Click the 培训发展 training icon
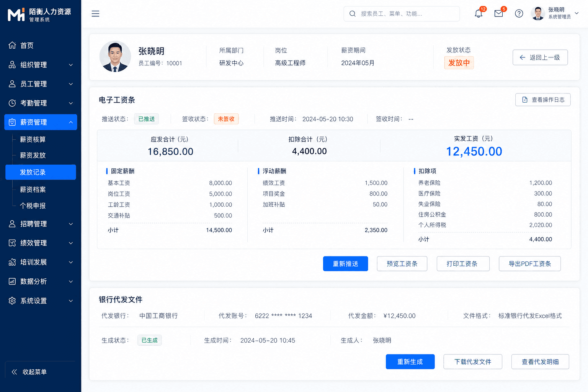Viewport: 588px width, 392px height. pos(12,262)
